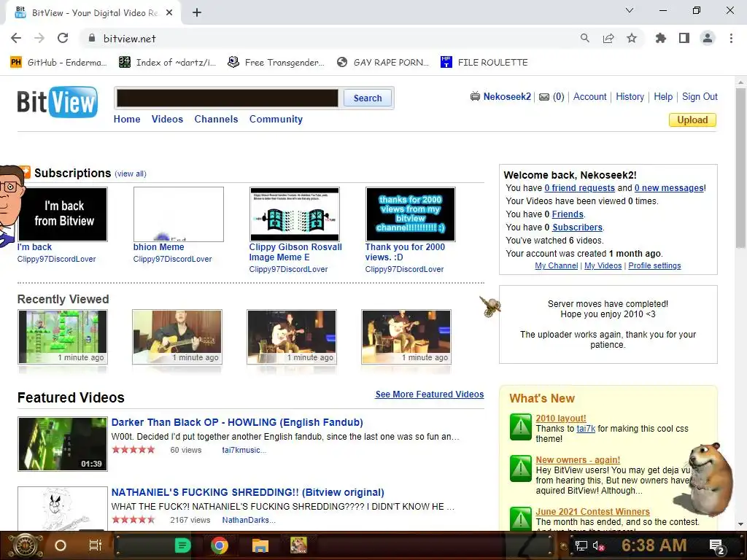This screenshot has width=747, height=560.
Task: Open the GitHub - Enderma bookmark
Action: click(58, 63)
